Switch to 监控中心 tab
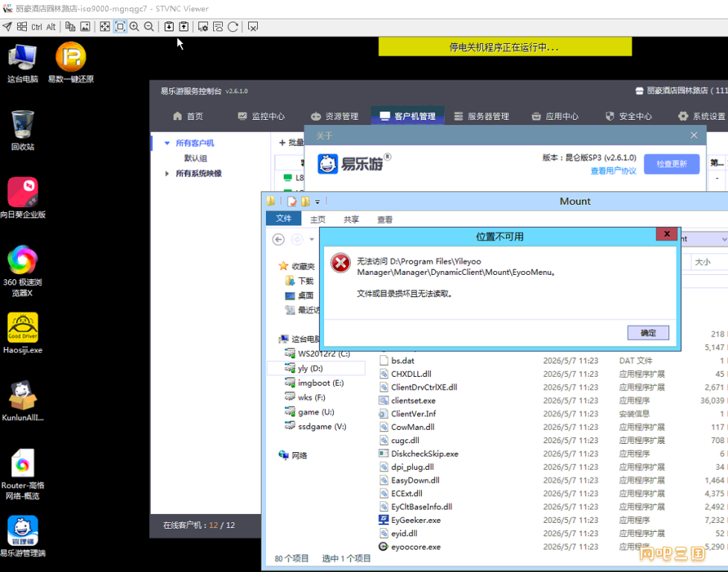The width and height of the screenshot is (728, 572). 262,116
